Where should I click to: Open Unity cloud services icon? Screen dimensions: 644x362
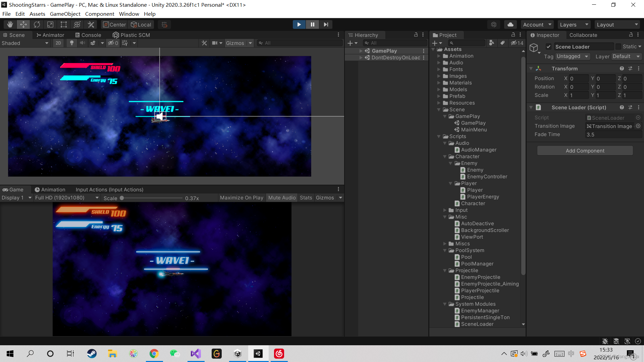510,24
